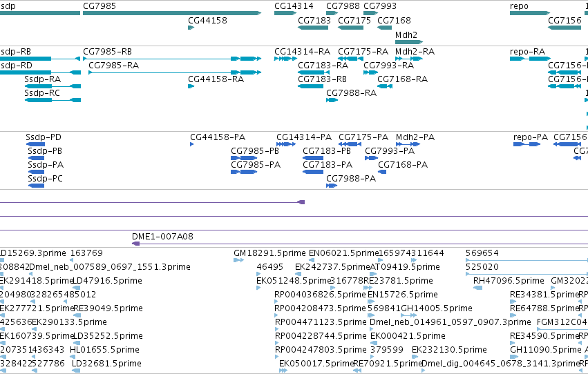Select the CG14314-RA transcript
The width and height of the screenshot is (588, 374).
285,59
